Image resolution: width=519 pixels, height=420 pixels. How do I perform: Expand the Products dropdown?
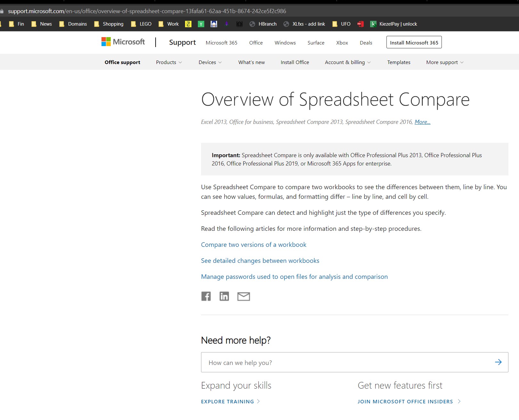pyautogui.click(x=169, y=62)
